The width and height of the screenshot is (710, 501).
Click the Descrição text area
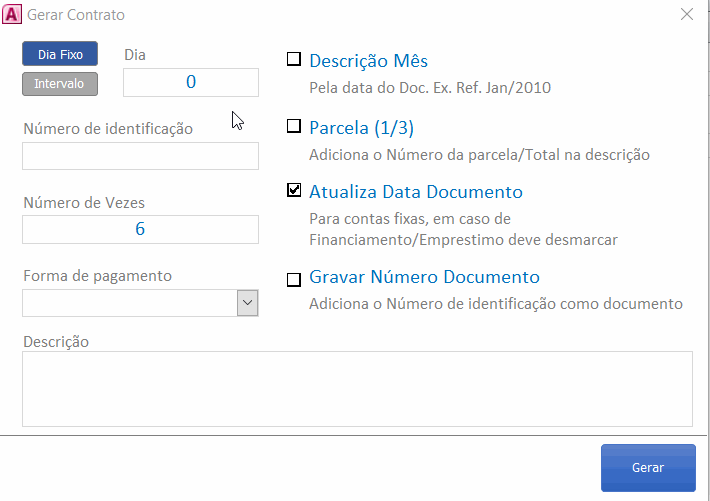point(357,389)
